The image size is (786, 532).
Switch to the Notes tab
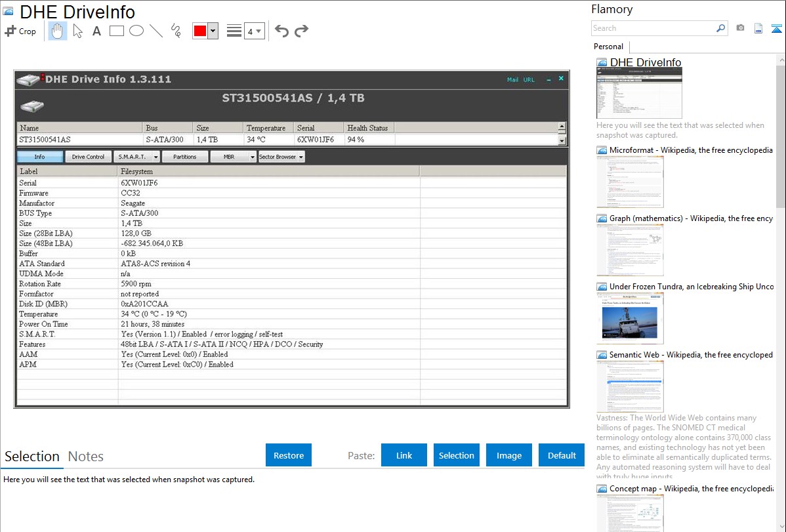(86, 457)
